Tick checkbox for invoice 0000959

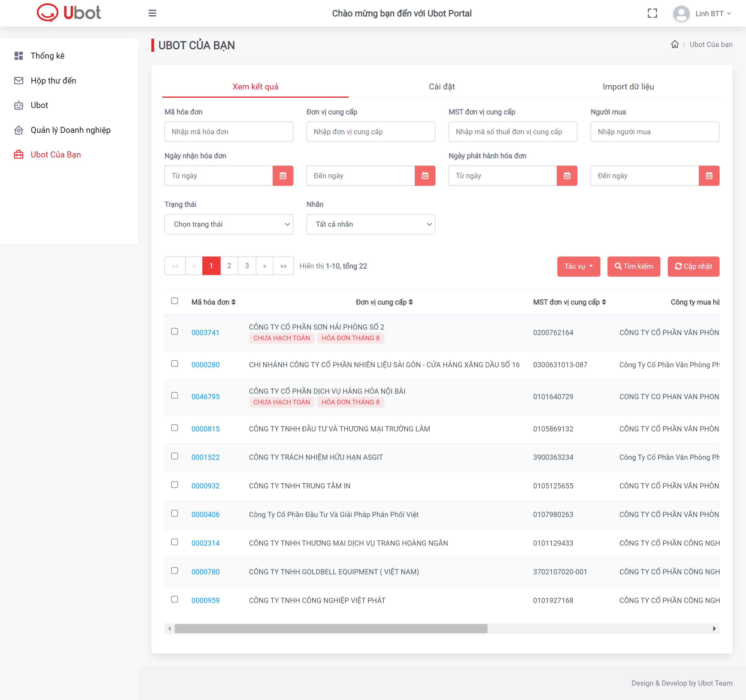[175, 599]
